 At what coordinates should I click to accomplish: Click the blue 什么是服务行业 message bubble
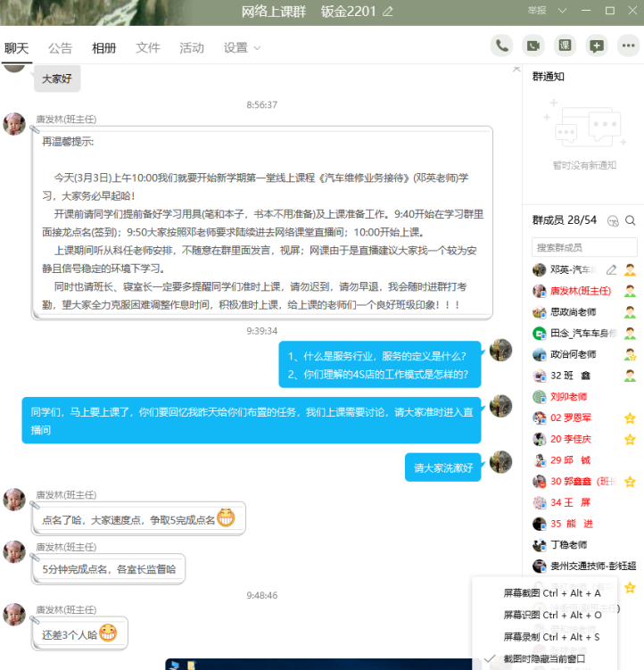pyautogui.click(x=379, y=365)
